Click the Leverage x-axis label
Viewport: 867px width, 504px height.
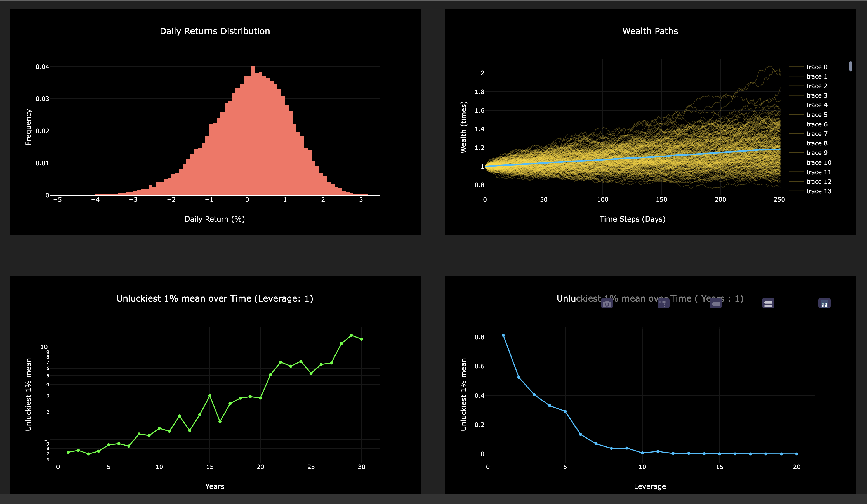650,486
